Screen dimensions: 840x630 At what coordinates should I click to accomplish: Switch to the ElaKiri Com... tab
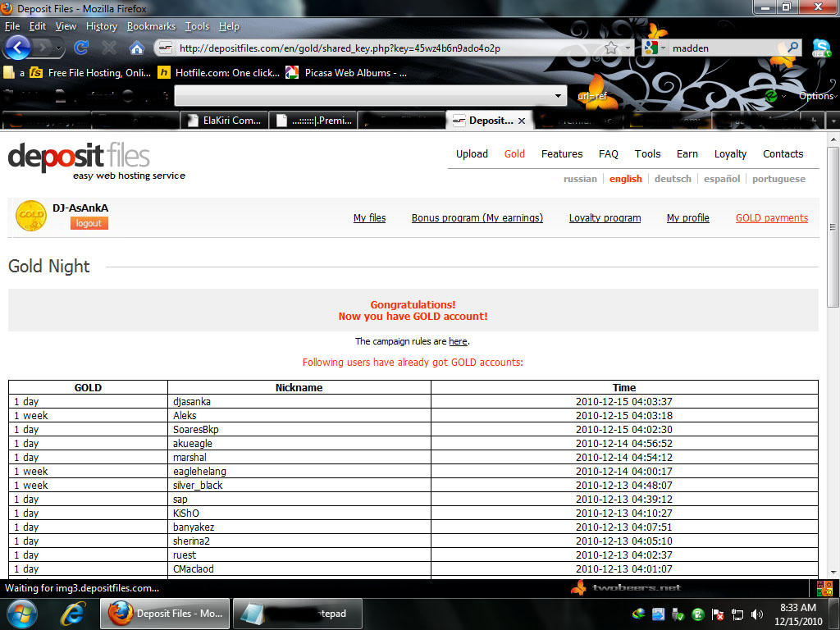tap(223, 121)
